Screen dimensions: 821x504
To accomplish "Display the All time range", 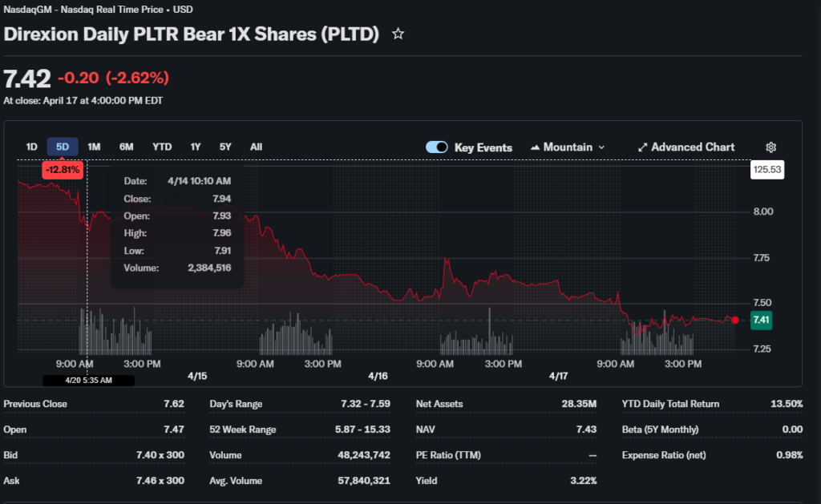I will 256,147.
